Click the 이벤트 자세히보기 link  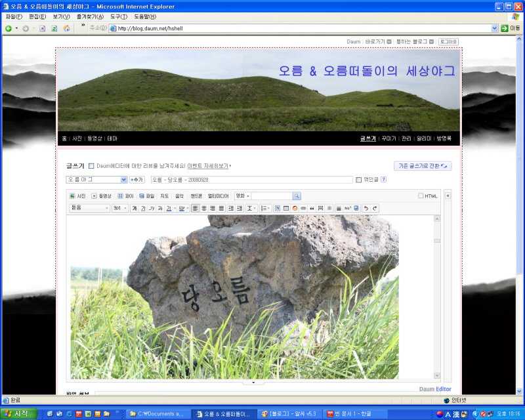click(208, 166)
